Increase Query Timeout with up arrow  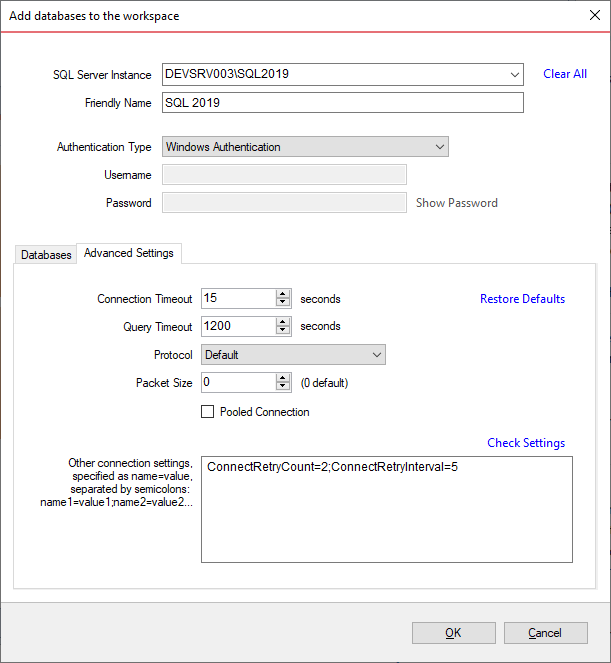click(x=282, y=322)
